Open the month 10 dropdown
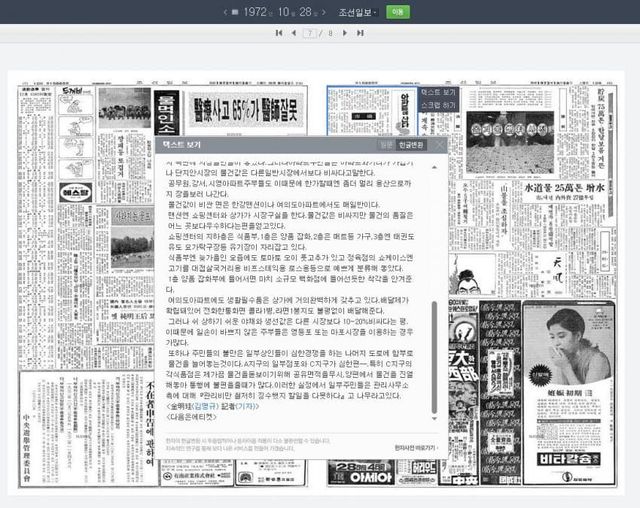 pos(286,11)
